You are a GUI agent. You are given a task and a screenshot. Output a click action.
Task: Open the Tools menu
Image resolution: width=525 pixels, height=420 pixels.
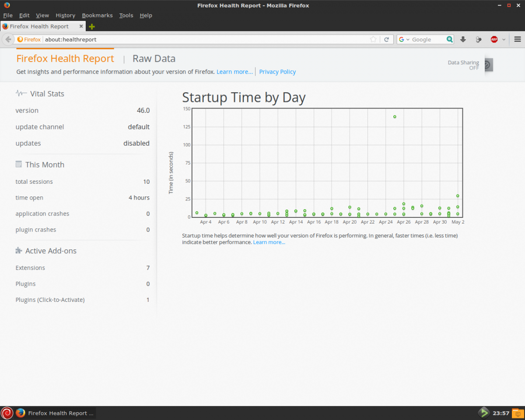126,15
